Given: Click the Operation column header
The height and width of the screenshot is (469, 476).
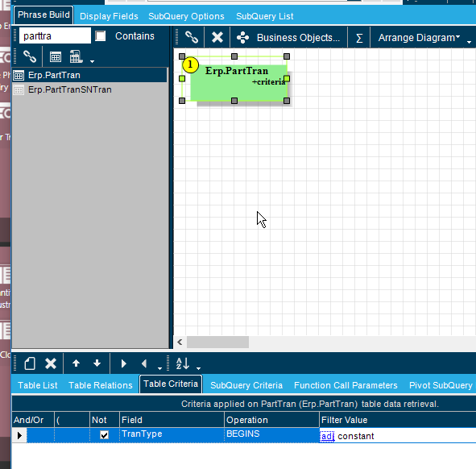Looking at the screenshot, I should [271, 420].
